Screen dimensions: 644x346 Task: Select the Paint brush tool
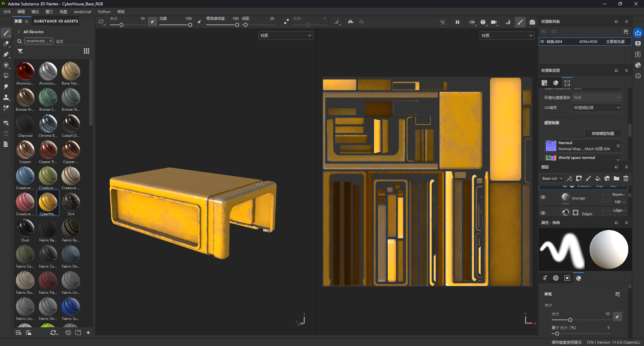[6, 33]
